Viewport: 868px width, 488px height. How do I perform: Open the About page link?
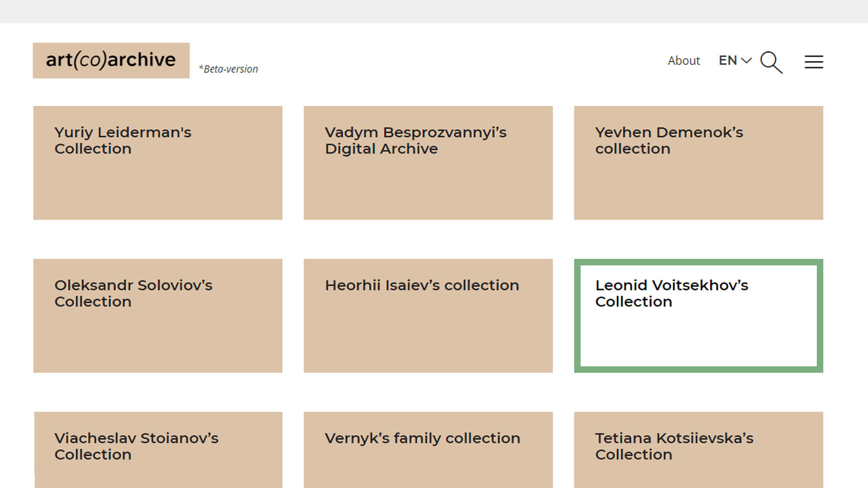684,61
